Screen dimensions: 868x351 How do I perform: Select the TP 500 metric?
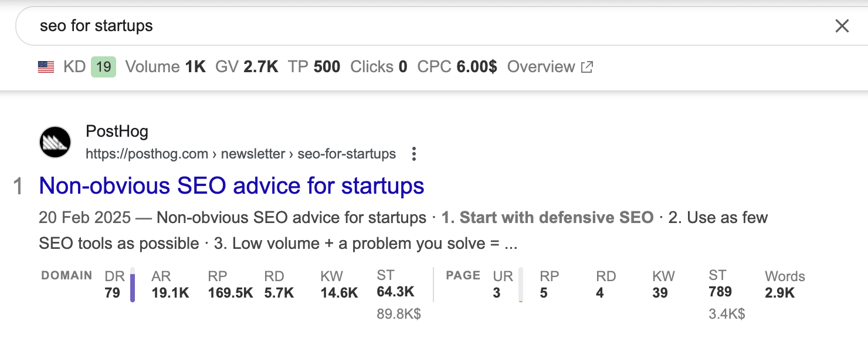point(314,66)
